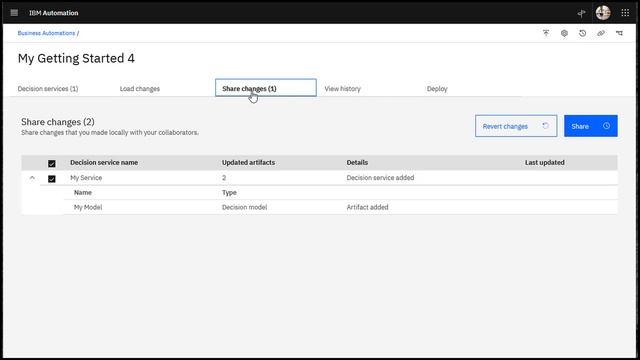Click the upload arrow toolbar icon

[x=546, y=33]
